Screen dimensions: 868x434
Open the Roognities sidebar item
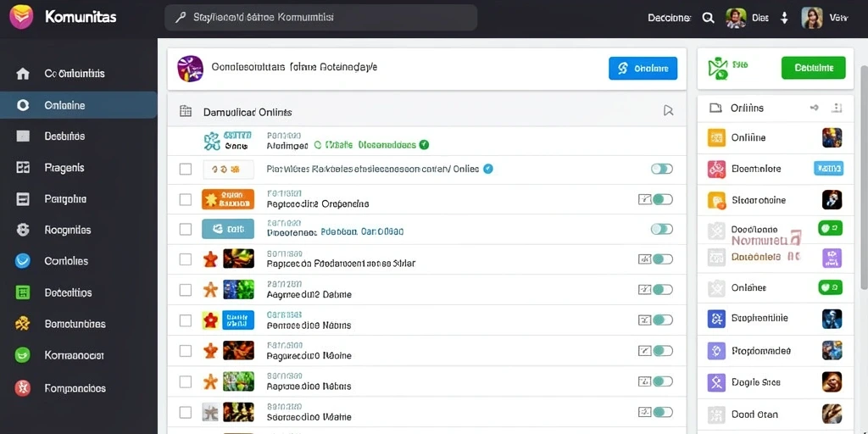(68, 231)
